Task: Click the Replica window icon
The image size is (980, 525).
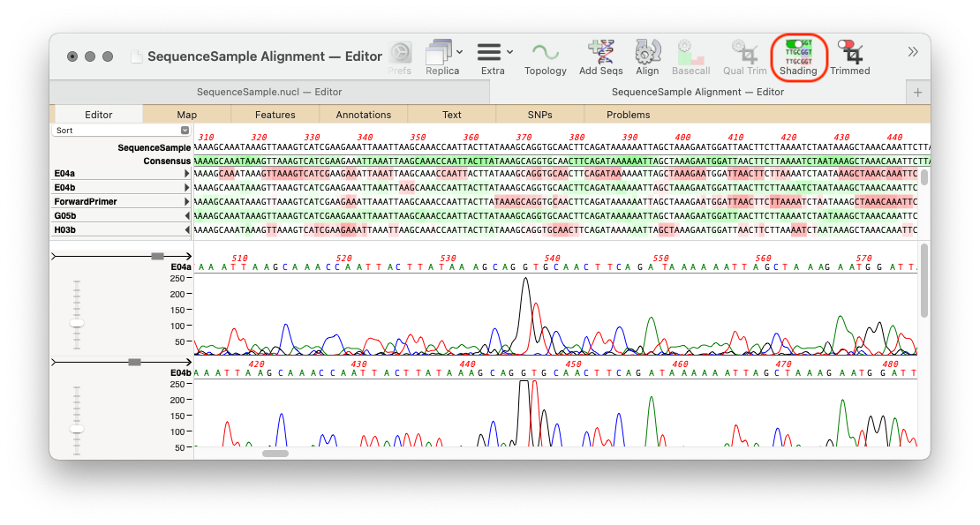Action: [439, 52]
